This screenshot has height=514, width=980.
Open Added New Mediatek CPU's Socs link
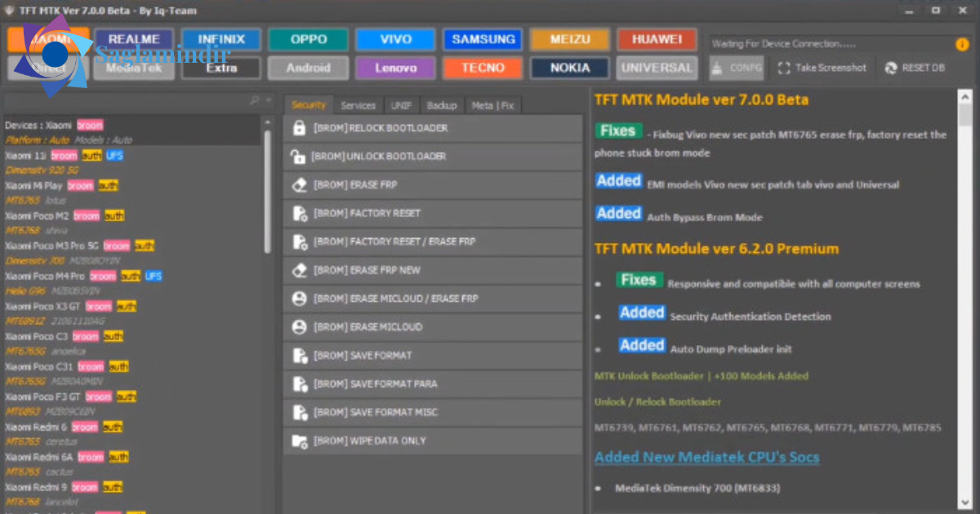[706, 457]
